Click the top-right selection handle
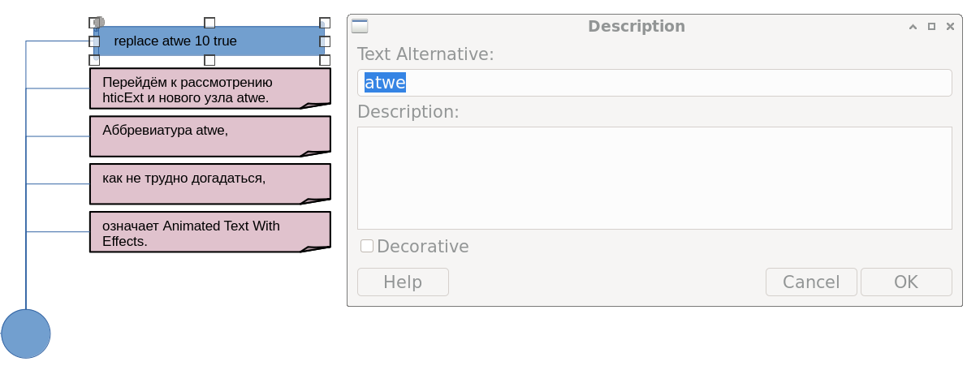This screenshot has width=980, height=366. (325, 23)
